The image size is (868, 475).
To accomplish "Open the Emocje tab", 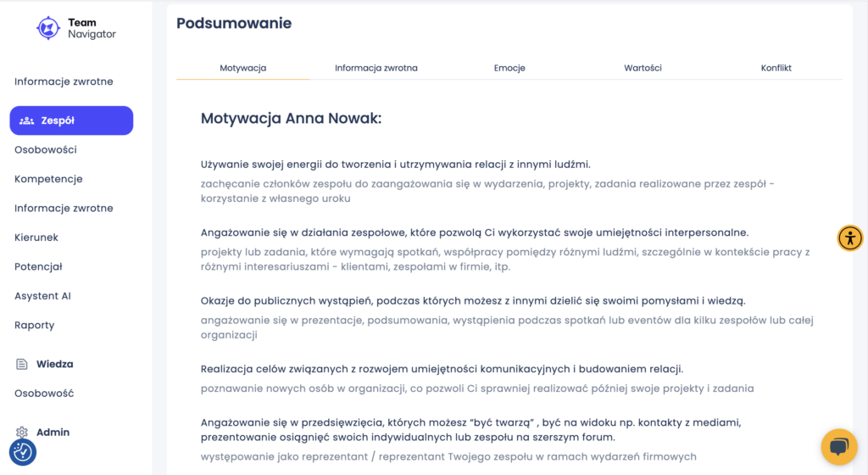I will point(509,68).
